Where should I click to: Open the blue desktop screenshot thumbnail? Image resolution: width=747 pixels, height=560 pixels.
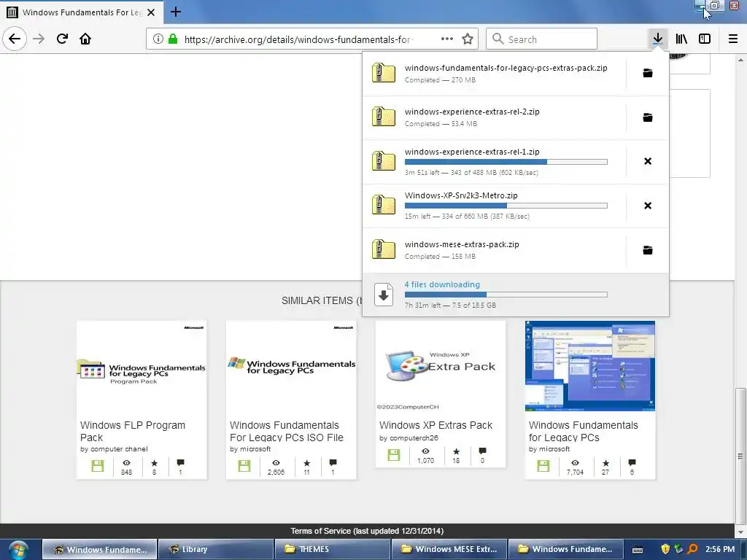click(589, 366)
